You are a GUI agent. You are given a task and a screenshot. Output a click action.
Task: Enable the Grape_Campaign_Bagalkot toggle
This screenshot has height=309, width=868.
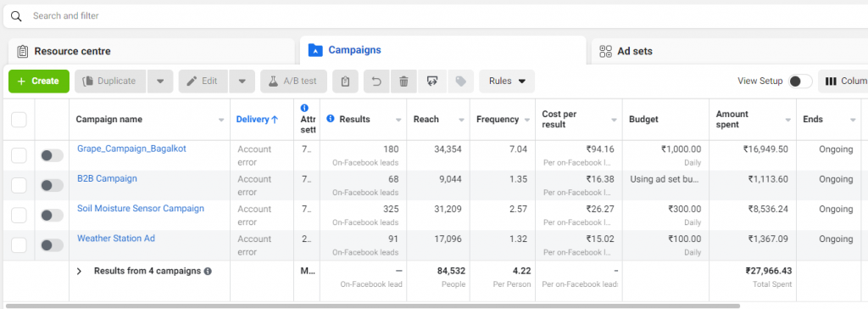click(52, 156)
